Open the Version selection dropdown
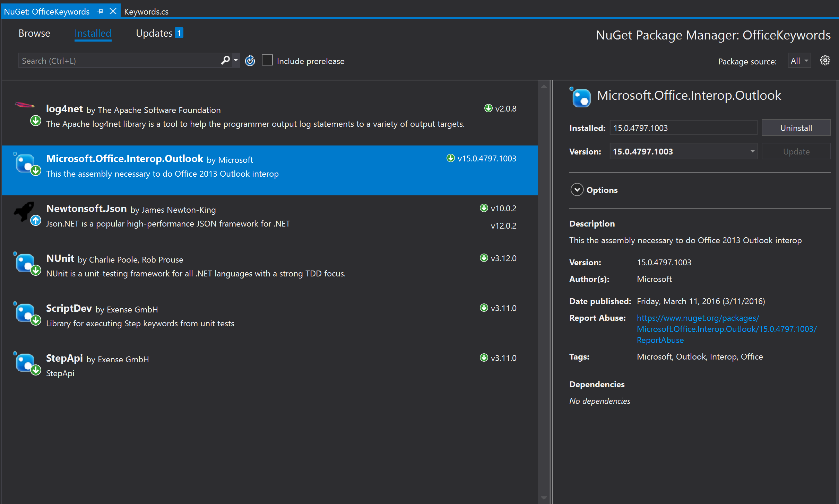 pyautogui.click(x=683, y=151)
